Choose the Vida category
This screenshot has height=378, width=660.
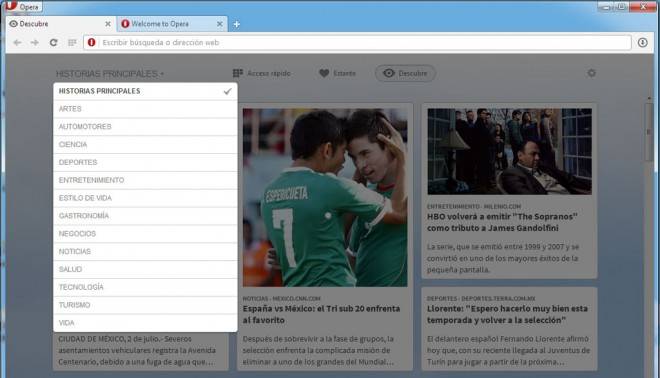tap(145, 323)
